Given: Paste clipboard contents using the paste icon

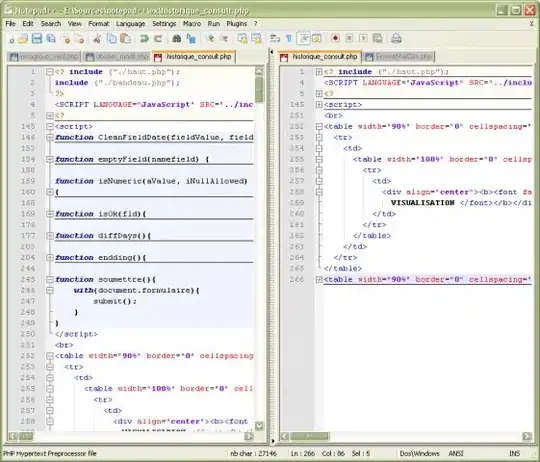Looking at the screenshot, I should coord(126,39).
